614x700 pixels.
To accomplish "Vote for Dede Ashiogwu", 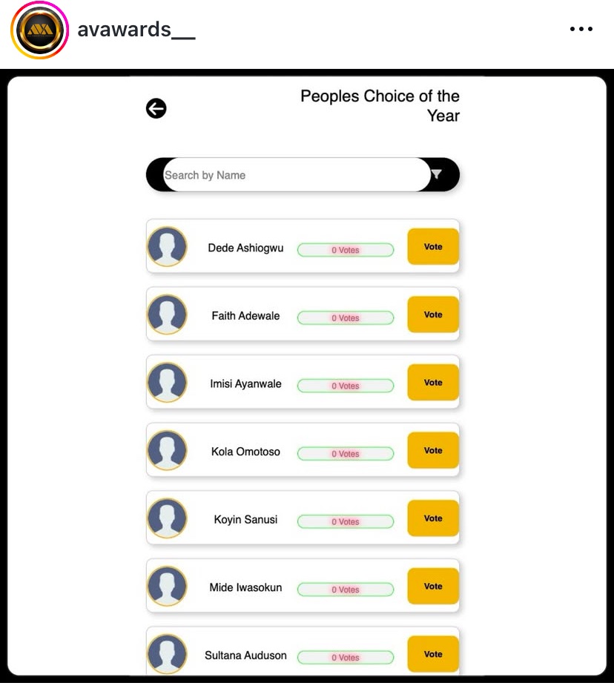I will [x=433, y=247].
